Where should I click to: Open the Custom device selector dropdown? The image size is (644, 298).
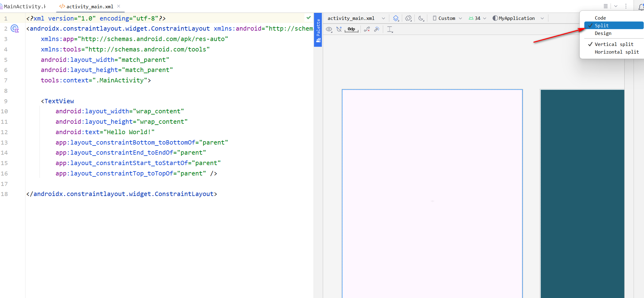click(x=447, y=18)
